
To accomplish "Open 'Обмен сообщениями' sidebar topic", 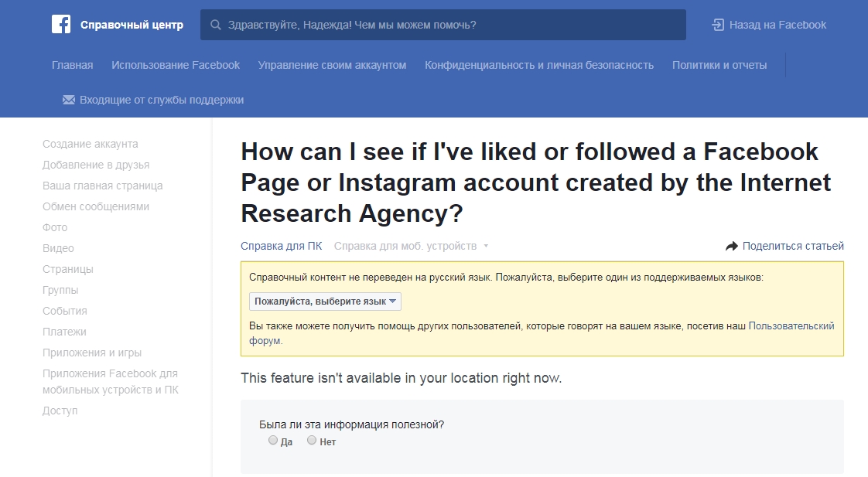I will [x=96, y=206].
